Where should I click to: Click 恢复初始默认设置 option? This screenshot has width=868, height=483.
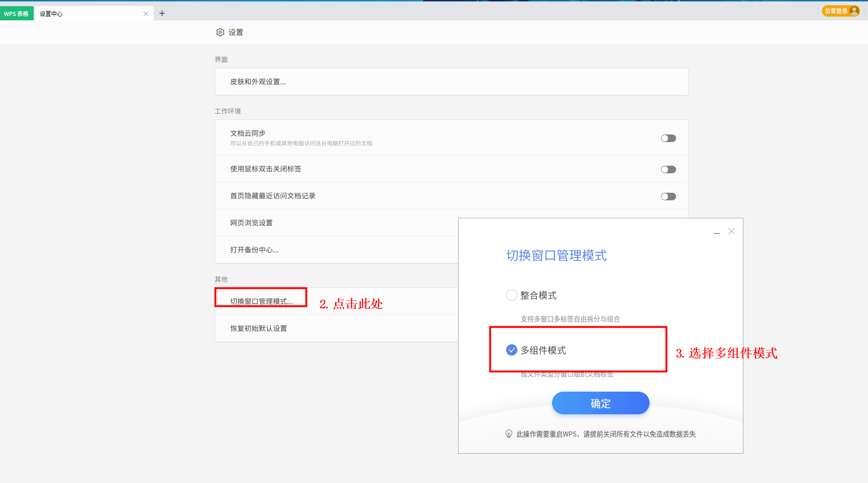pos(259,329)
